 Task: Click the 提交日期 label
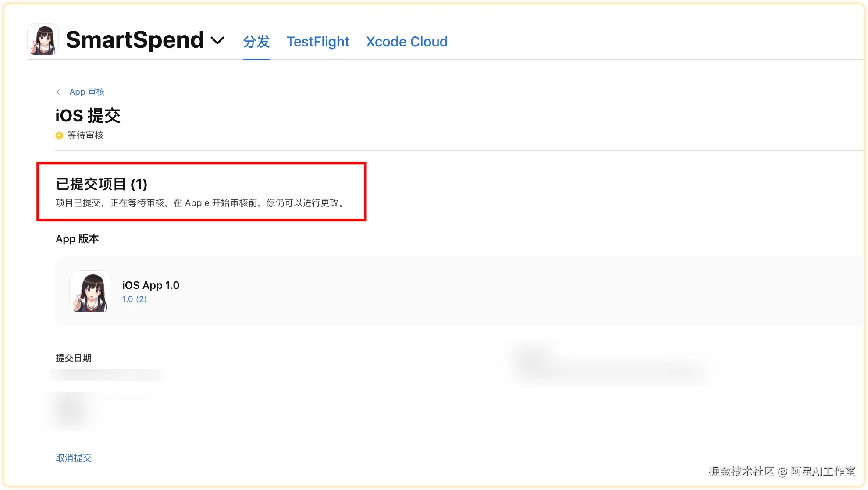[x=74, y=358]
